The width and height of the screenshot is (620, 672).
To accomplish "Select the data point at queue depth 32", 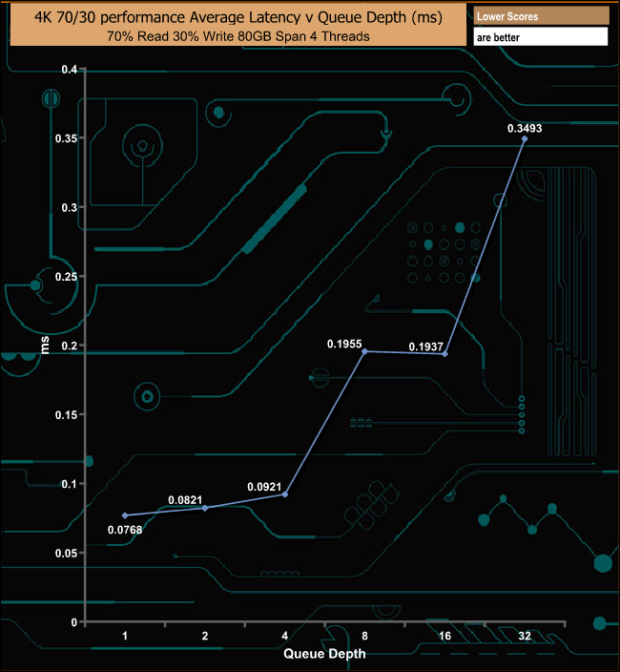I will (x=525, y=138).
